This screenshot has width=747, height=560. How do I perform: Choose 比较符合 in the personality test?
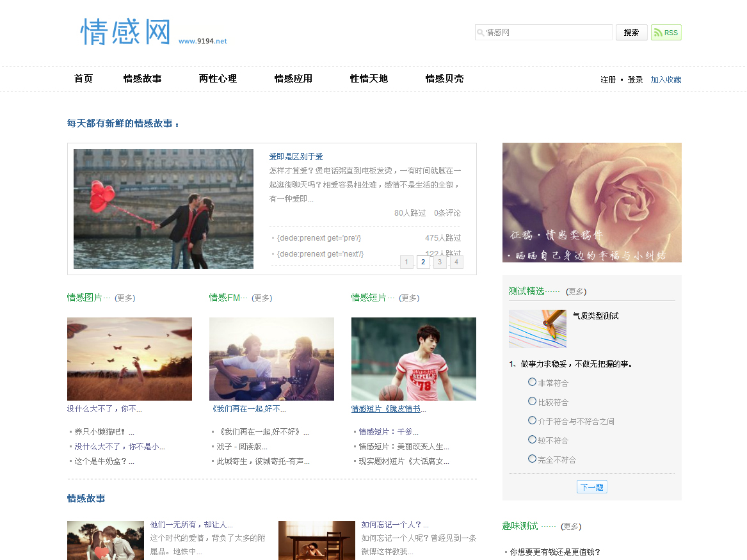point(532,401)
